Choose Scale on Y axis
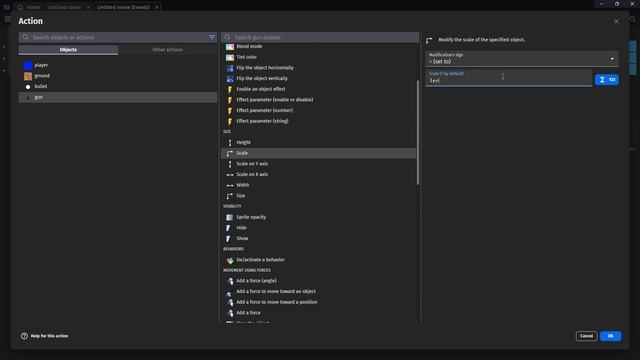The height and width of the screenshot is (360, 640). [x=319, y=164]
